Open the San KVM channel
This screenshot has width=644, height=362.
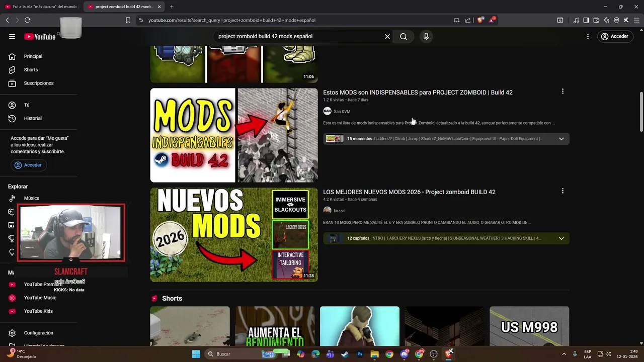342,112
